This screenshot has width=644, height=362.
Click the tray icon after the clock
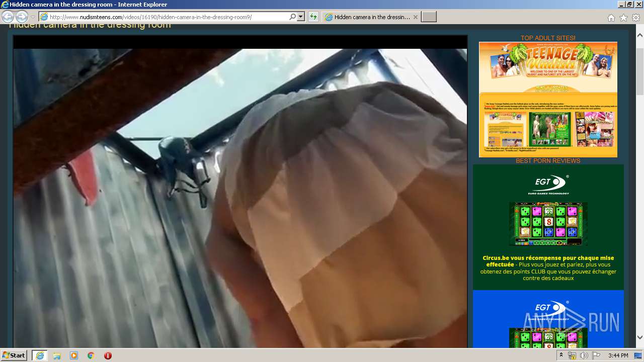tap(638, 355)
